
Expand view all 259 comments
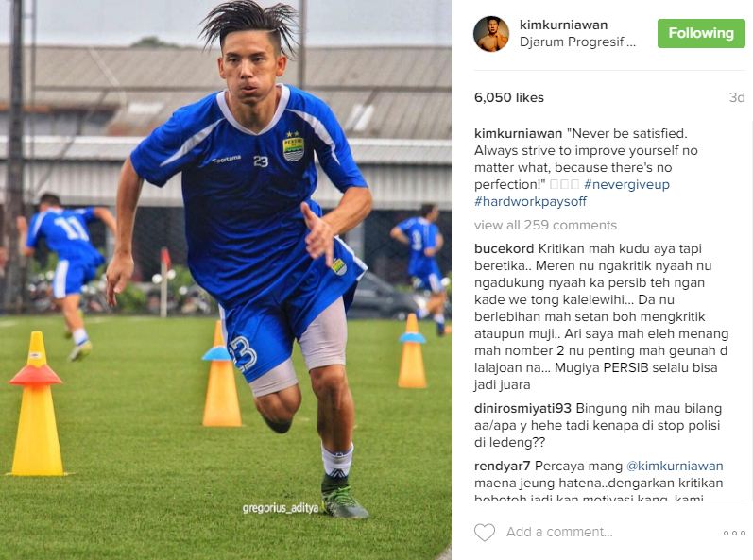click(x=545, y=225)
